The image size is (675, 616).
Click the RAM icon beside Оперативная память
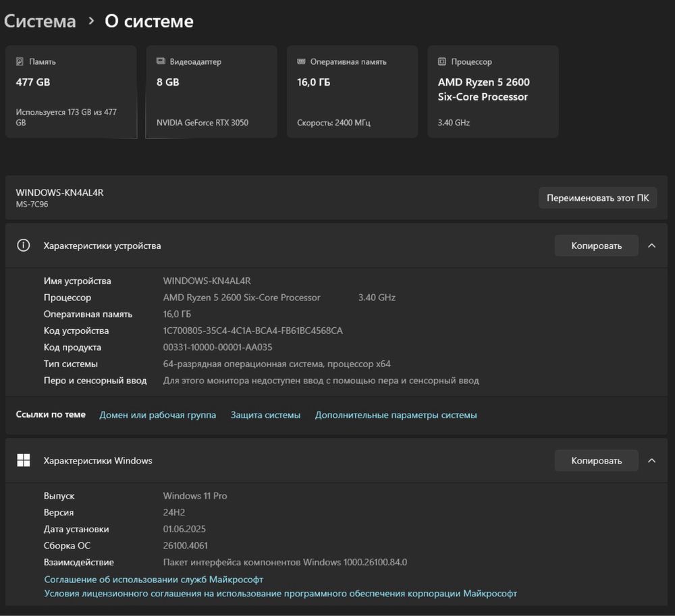tap(301, 61)
